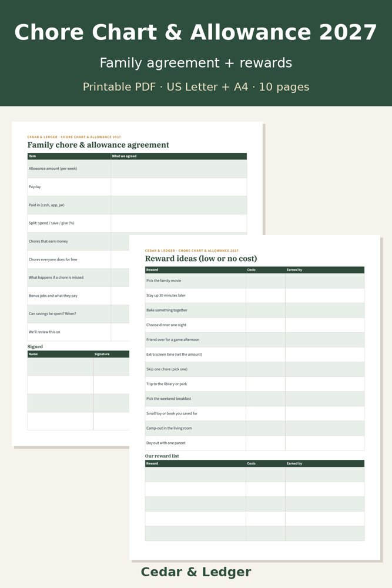The image size is (392, 588).
Task: Click the 'Family agreement + rewards' subtitle
Action: [x=196, y=63]
